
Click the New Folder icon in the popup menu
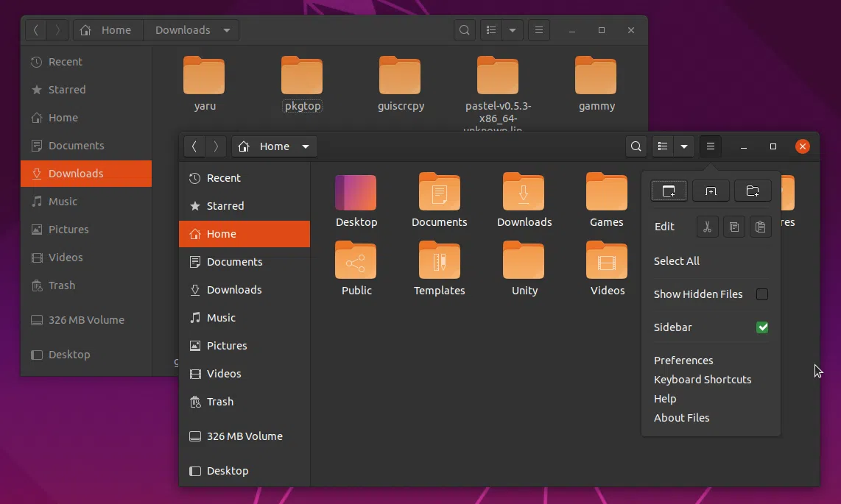pyautogui.click(x=753, y=191)
